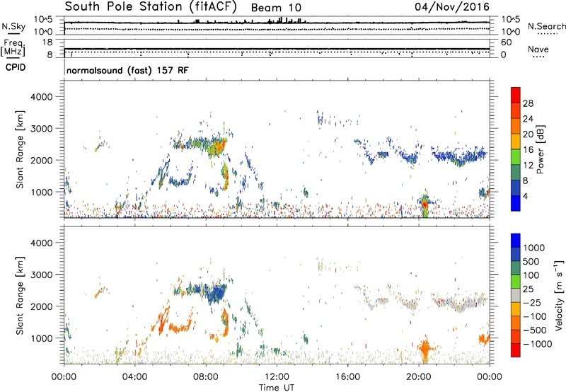The width and height of the screenshot is (566, 392).
Task: Click light green Power segment between 12 and 16
Action: 516,157
